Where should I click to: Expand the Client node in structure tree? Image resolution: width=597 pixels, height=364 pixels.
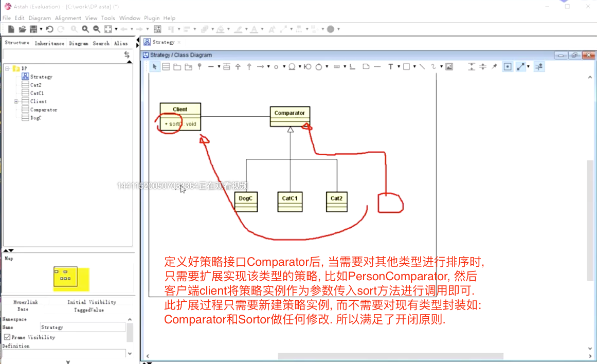16,102
